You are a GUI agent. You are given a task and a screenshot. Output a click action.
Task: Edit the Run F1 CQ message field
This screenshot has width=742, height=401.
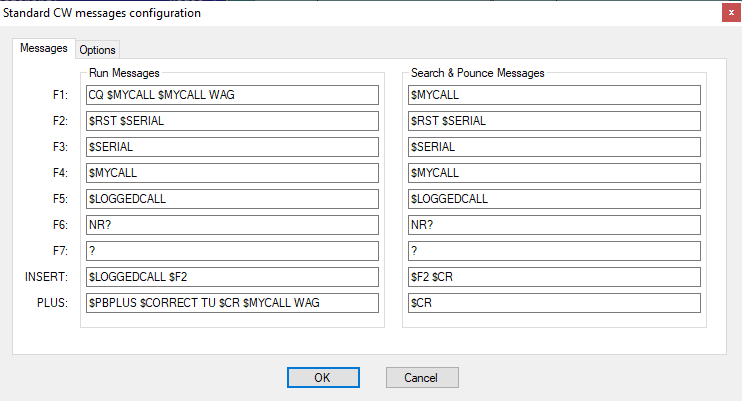click(x=232, y=95)
